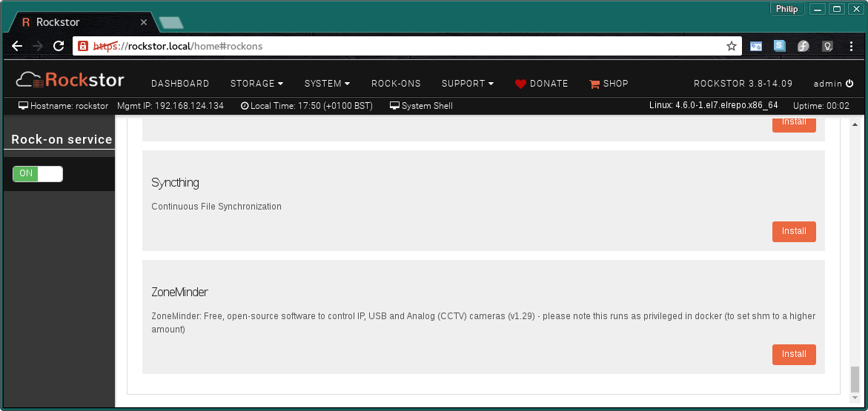Click the blue window extension icon
868x411 pixels.
click(x=756, y=47)
